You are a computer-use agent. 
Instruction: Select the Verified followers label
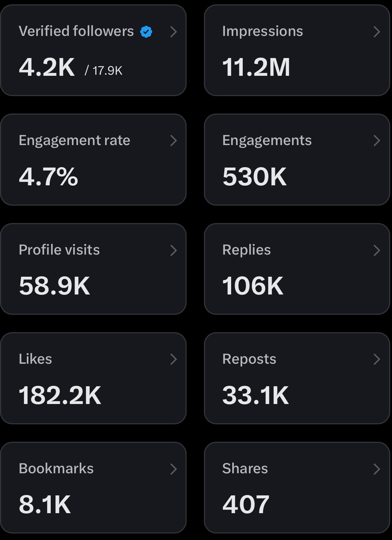[76, 31]
